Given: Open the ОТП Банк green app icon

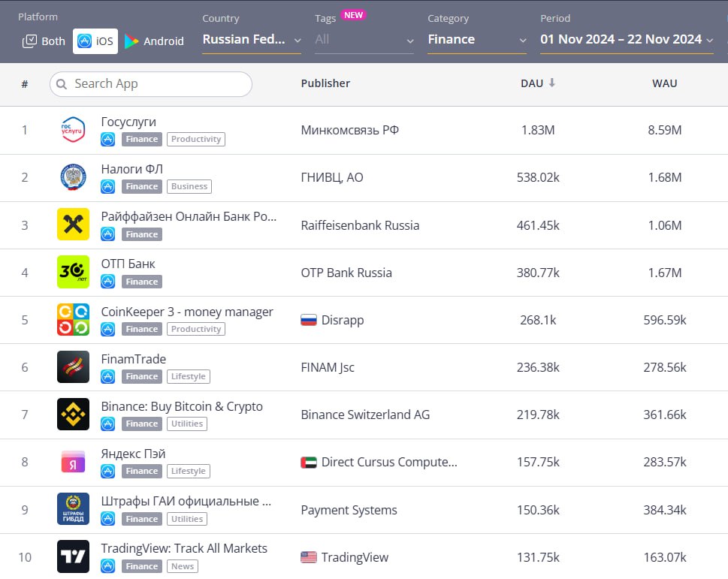Looking at the screenshot, I should [x=73, y=271].
